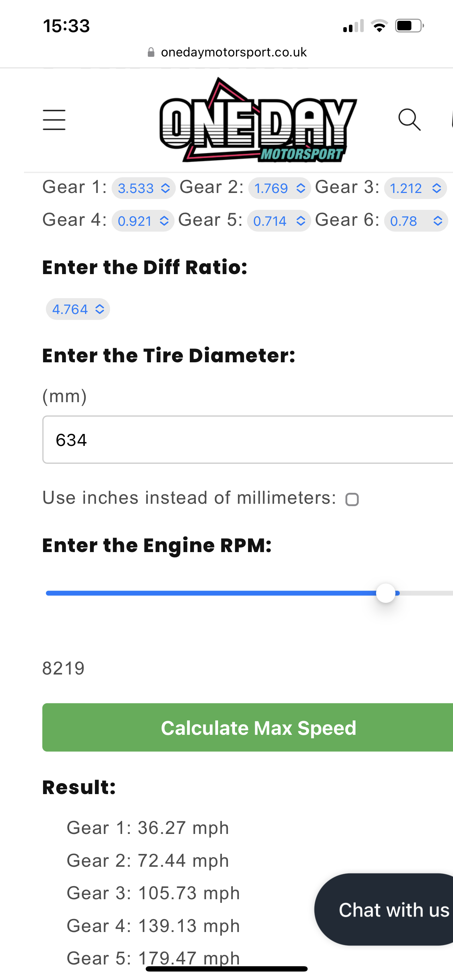Select the Gear 5 ratio field 0.714
453x980 pixels.
point(270,221)
